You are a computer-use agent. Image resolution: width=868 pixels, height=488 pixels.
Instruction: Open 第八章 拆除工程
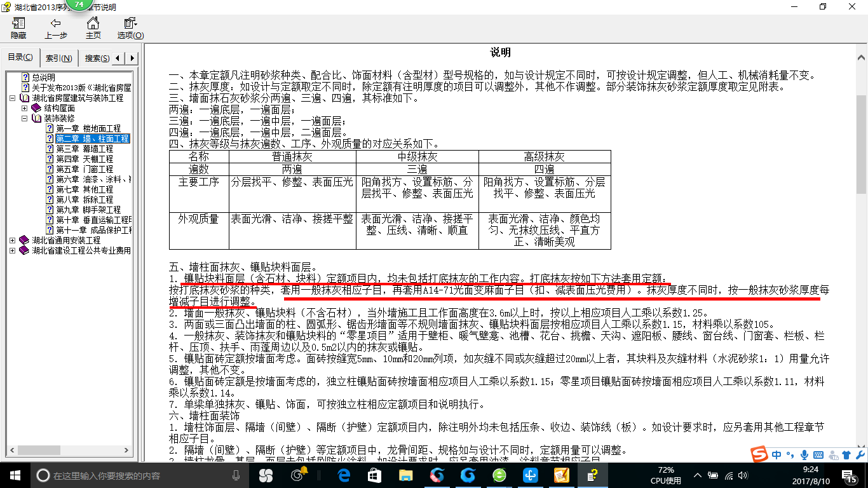[84, 200]
